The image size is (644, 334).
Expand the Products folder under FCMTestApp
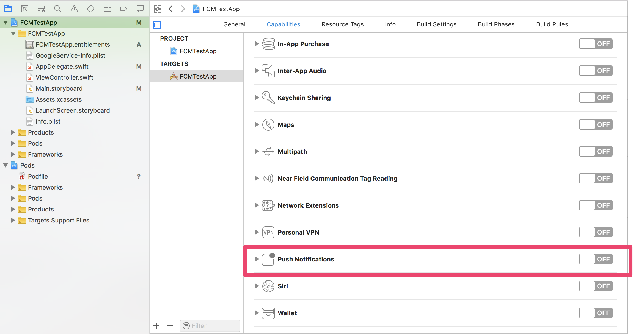pyautogui.click(x=13, y=132)
